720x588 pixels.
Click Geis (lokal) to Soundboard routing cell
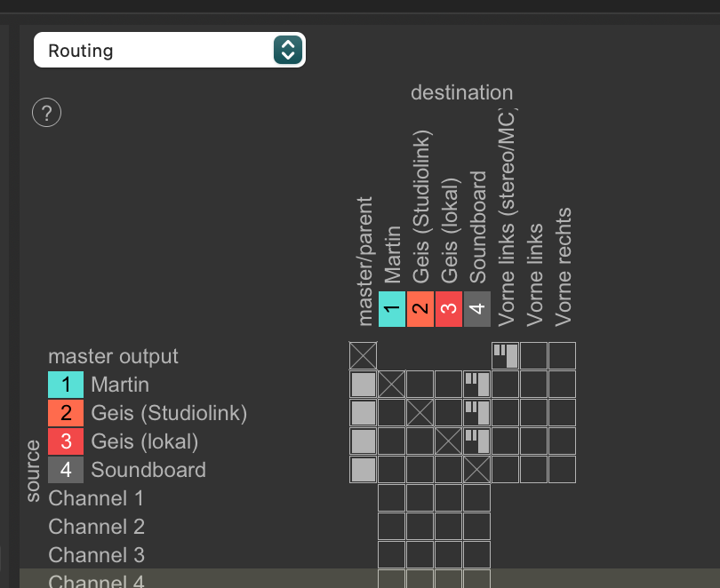click(x=476, y=441)
